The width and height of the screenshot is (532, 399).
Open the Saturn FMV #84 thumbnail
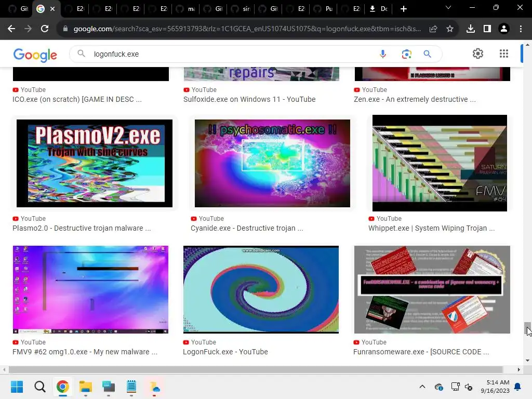coord(440,163)
